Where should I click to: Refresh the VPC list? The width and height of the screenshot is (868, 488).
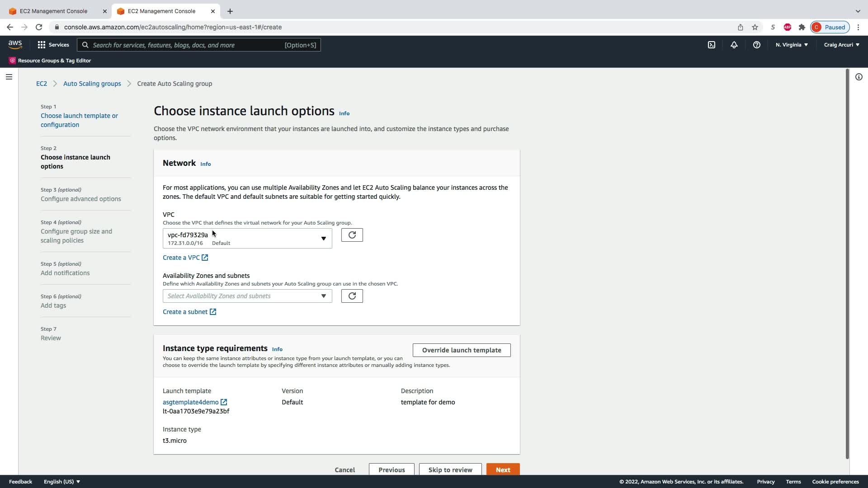click(x=352, y=235)
